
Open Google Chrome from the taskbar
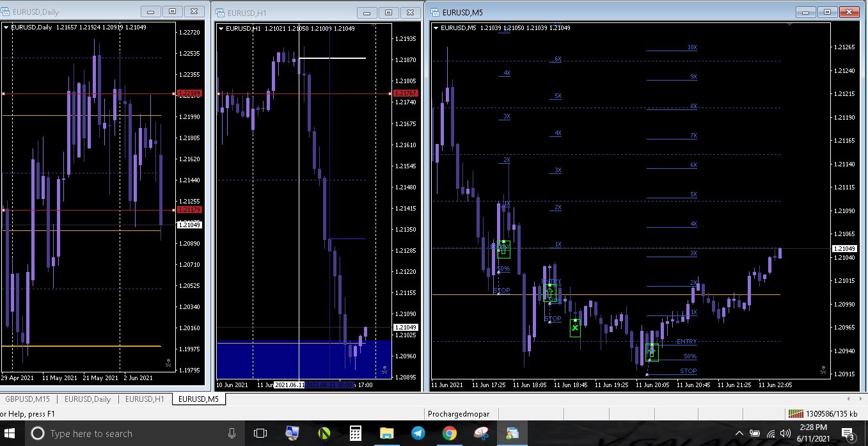coord(450,433)
